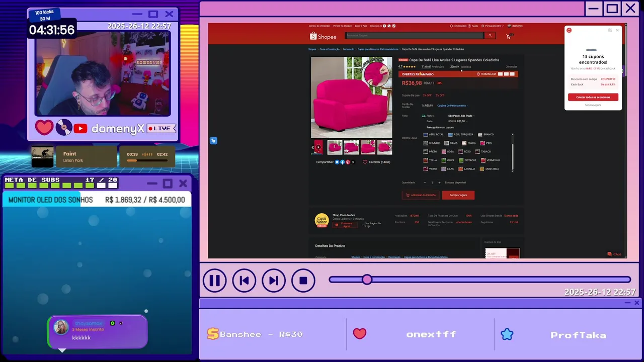Click Ver Página Da Loja link
The image size is (644, 362).
[372, 225]
